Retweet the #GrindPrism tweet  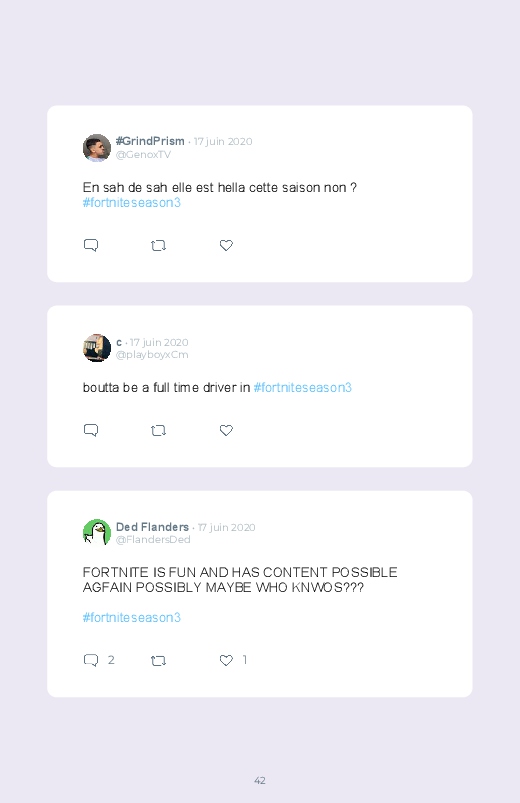click(158, 246)
